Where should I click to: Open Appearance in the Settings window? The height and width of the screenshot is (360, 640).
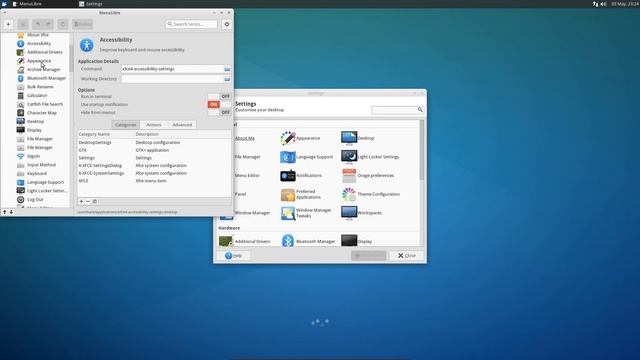(300, 138)
